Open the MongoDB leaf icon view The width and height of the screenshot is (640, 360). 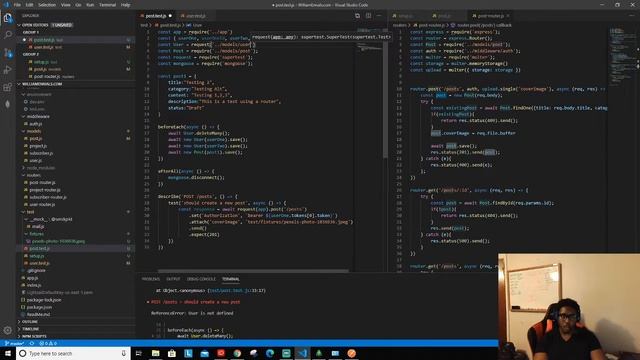[x=8, y=104]
